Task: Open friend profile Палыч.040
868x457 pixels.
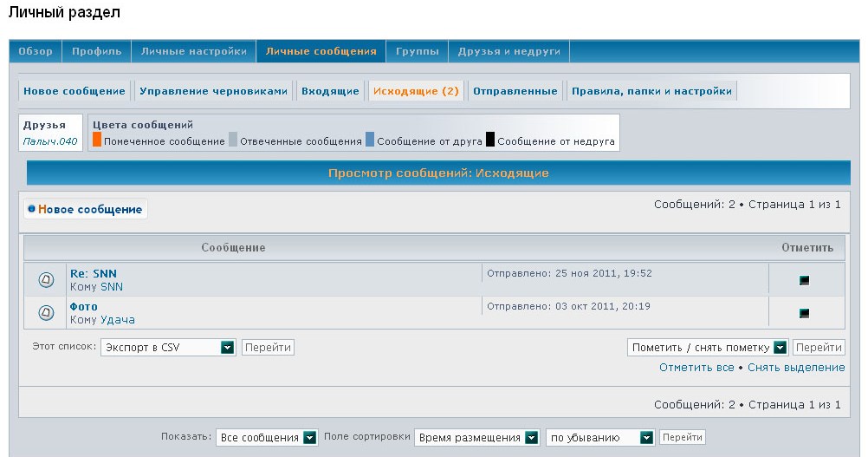Action: click(x=50, y=141)
